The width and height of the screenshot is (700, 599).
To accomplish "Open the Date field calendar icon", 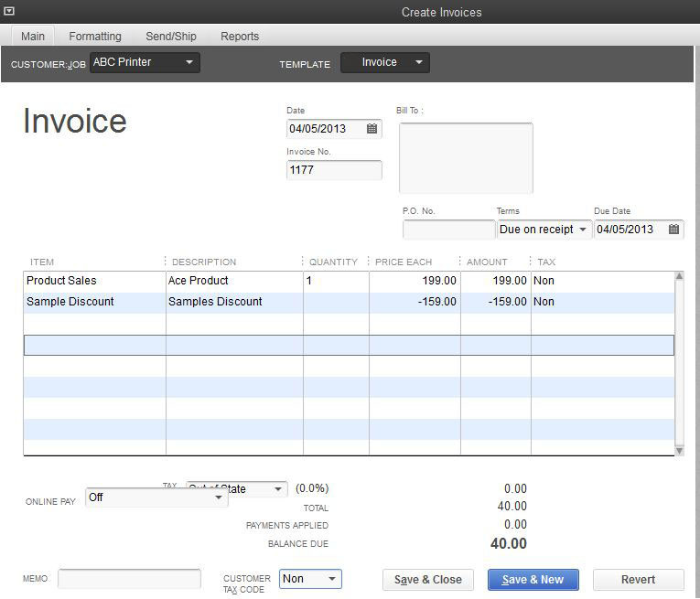I will [x=372, y=129].
